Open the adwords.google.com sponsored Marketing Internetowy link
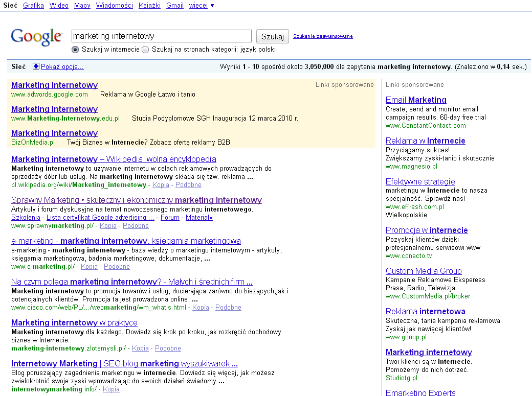This screenshot has width=532, height=396. [x=54, y=85]
